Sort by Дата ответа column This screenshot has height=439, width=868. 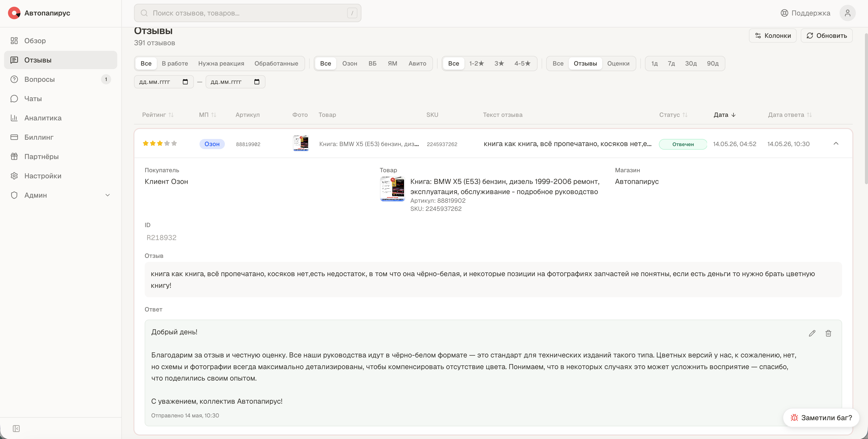coord(790,115)
